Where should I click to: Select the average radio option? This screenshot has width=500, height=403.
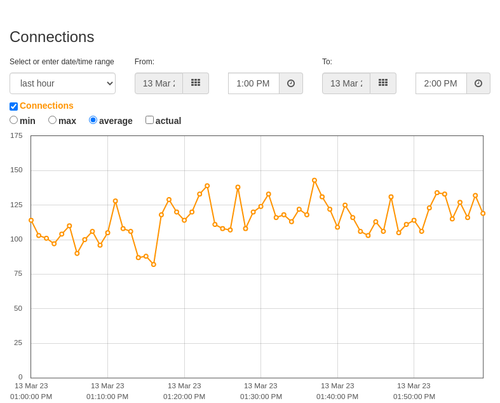coord(93,120)
